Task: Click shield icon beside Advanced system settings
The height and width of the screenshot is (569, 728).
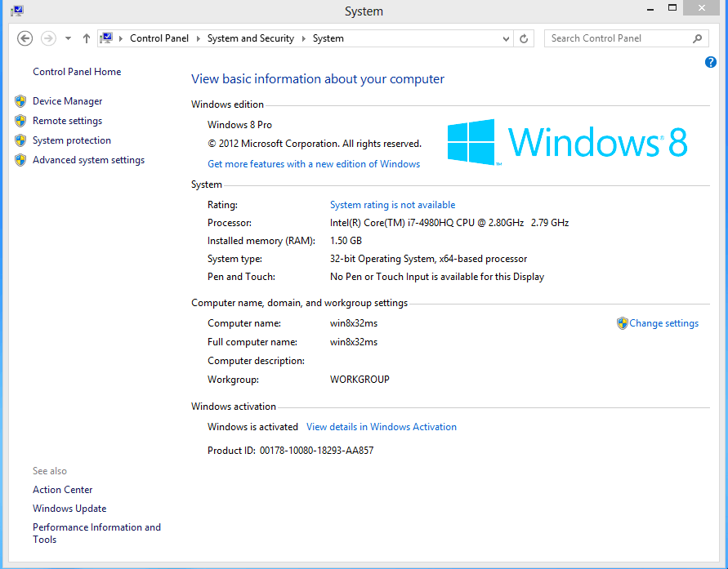Action: [20, 160]
